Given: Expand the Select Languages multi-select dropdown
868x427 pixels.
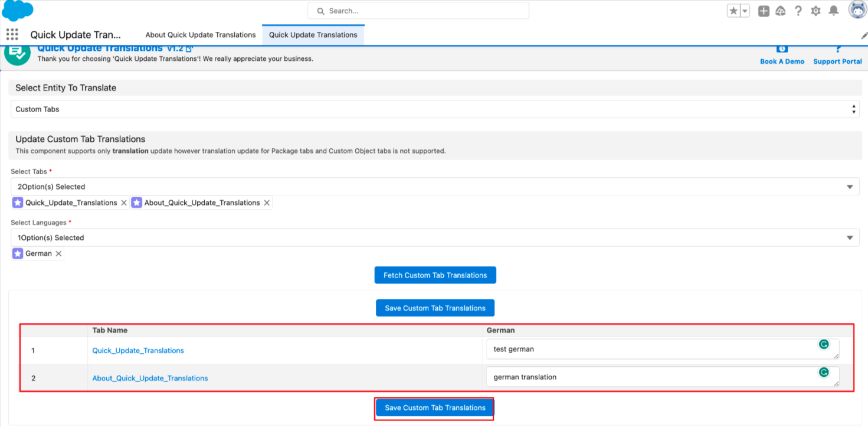Looking at the screenshot, I should pos(435,237).
